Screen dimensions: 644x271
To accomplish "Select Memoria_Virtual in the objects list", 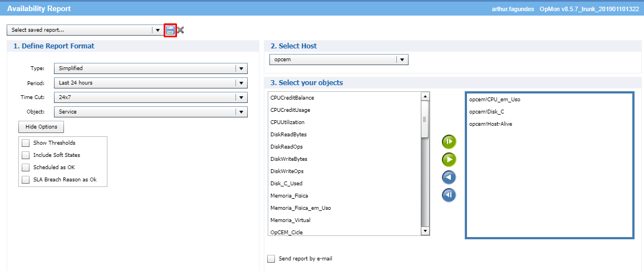I will click(290, 220).
